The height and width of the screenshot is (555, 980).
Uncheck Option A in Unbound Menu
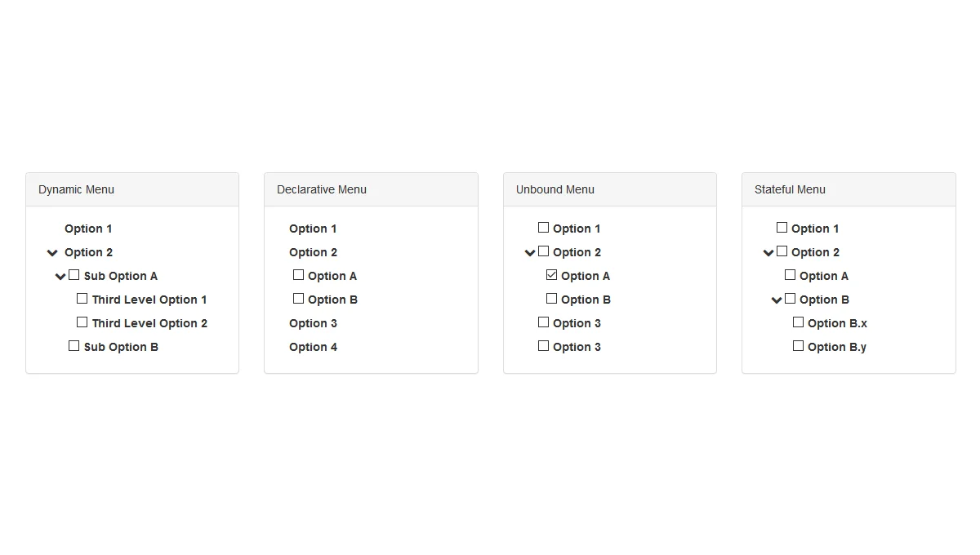tap(551, 275)
